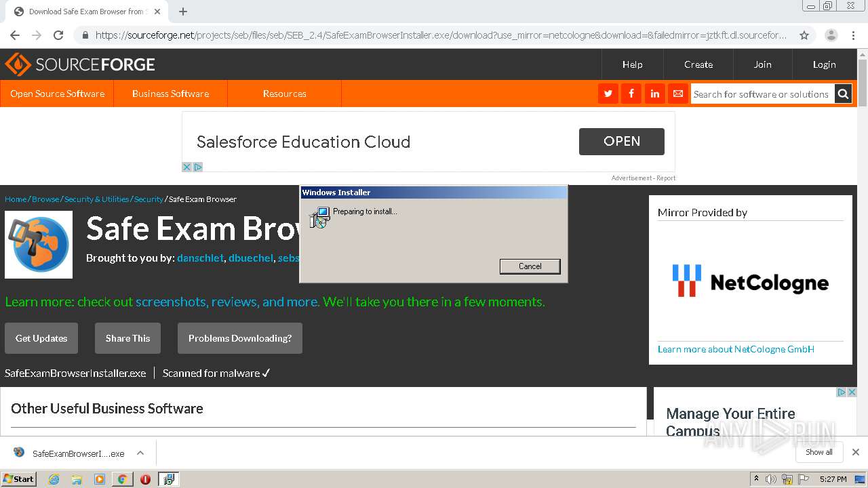Learn more about NetCologne GmbH link
868x488 pixels.
[736, 349]
